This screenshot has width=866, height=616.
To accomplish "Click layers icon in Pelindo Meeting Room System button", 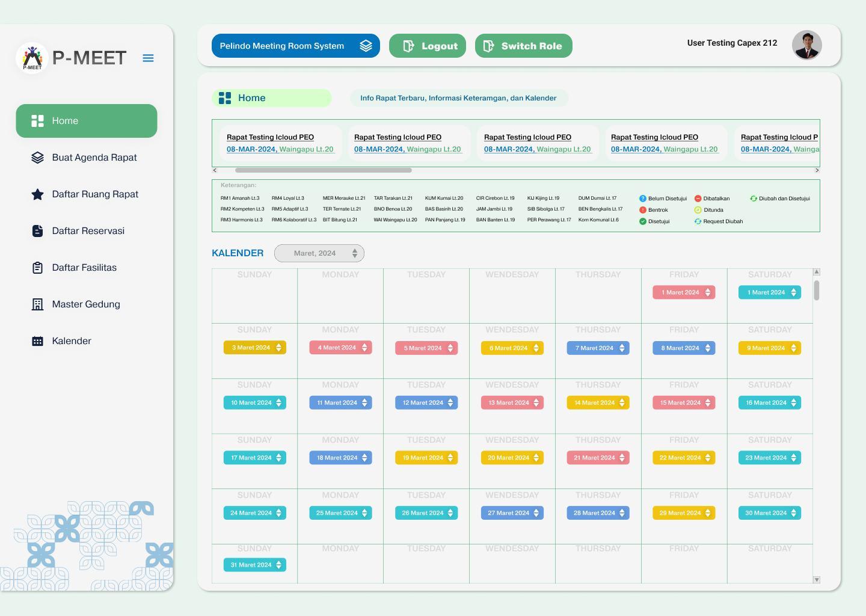I will tap(366, 46).
